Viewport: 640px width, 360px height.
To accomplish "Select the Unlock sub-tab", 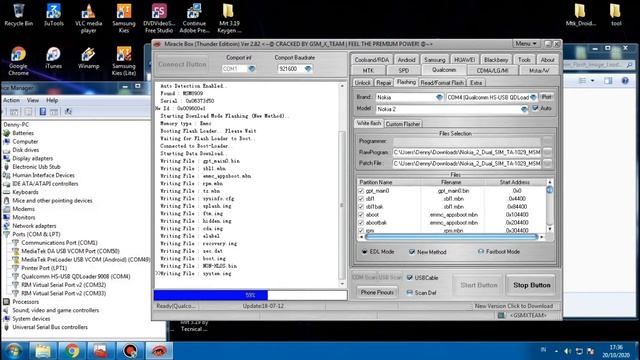I will (362, 82).
